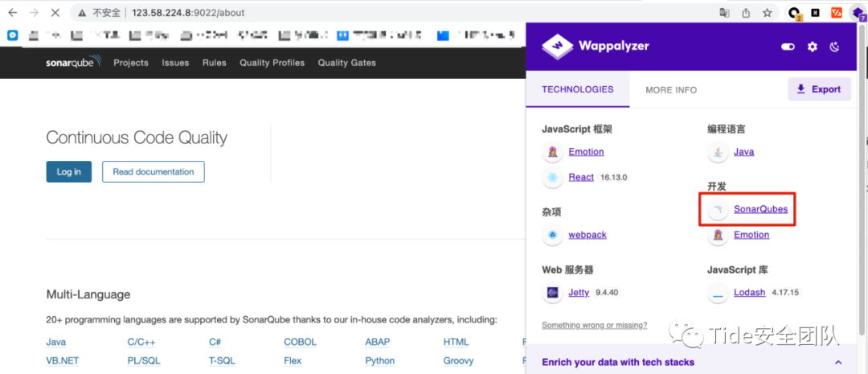Screen dimensions: 868x374
Task: Switch Wappalyzer to dark mode moon icon
Action: 835,47
